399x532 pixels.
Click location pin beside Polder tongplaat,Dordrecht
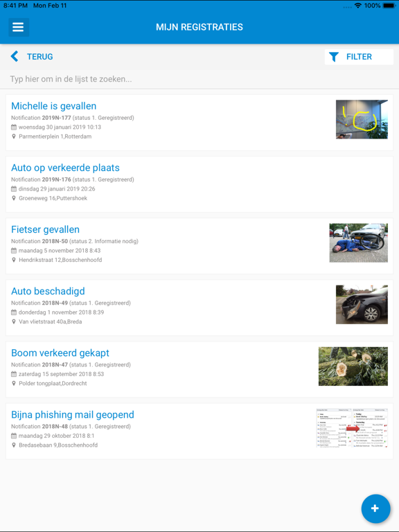coord(14,383)
